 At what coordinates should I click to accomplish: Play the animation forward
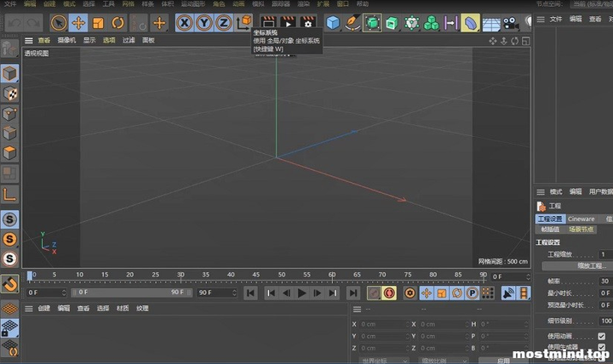point(301,293)
